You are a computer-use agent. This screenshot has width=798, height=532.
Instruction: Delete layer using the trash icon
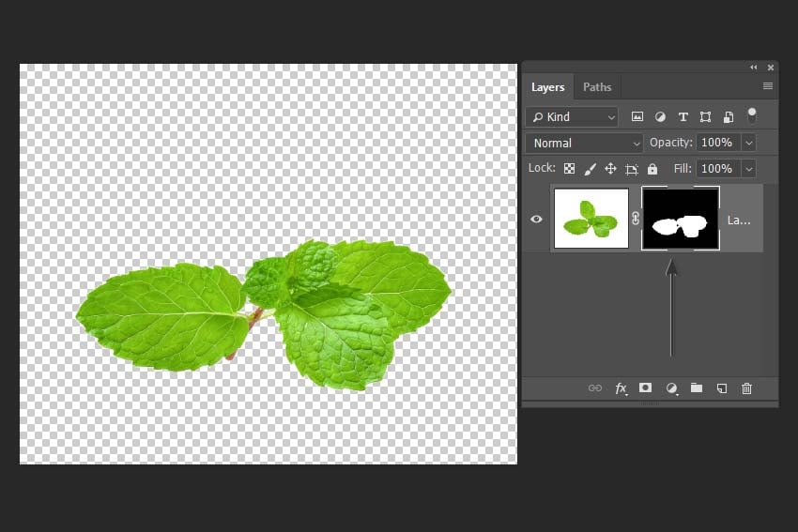746,388
